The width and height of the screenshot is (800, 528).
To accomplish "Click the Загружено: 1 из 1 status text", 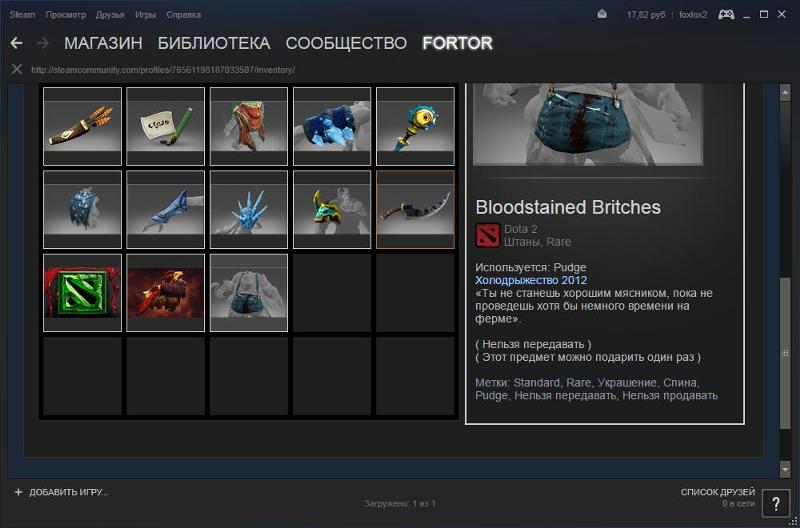I will pos(400,504).
